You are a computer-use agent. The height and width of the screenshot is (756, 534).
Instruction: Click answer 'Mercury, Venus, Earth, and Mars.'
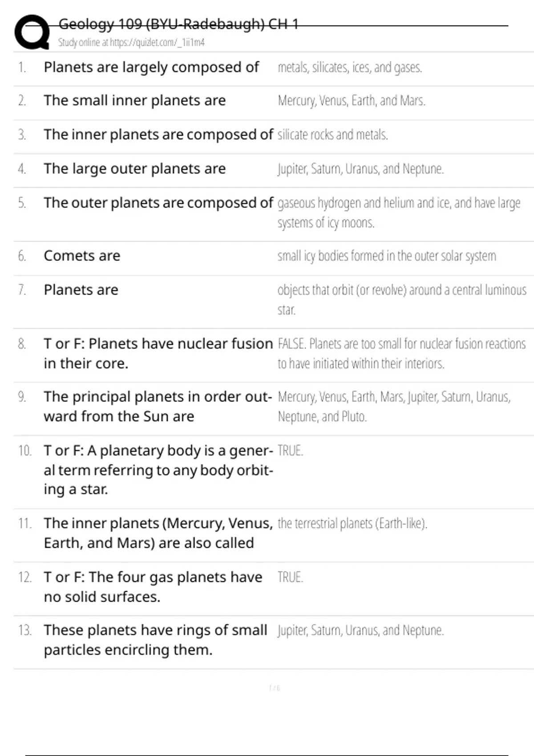[x=352, y=101]
